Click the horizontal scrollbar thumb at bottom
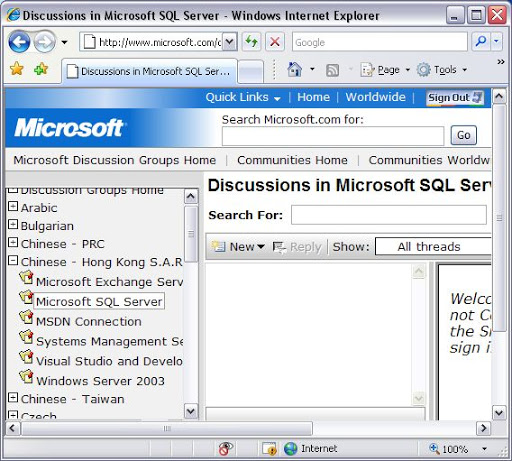 pyautogui.click(x=167, y=428)
